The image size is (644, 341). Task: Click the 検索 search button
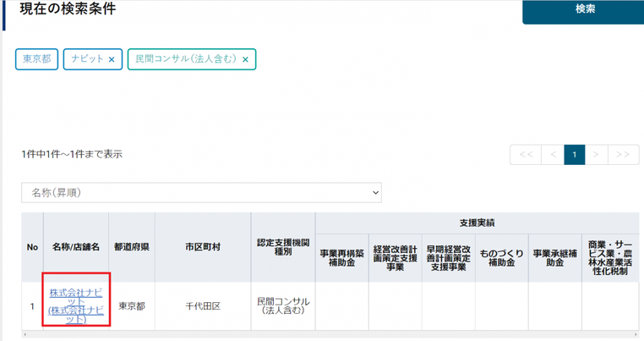(x=584, y=11)
